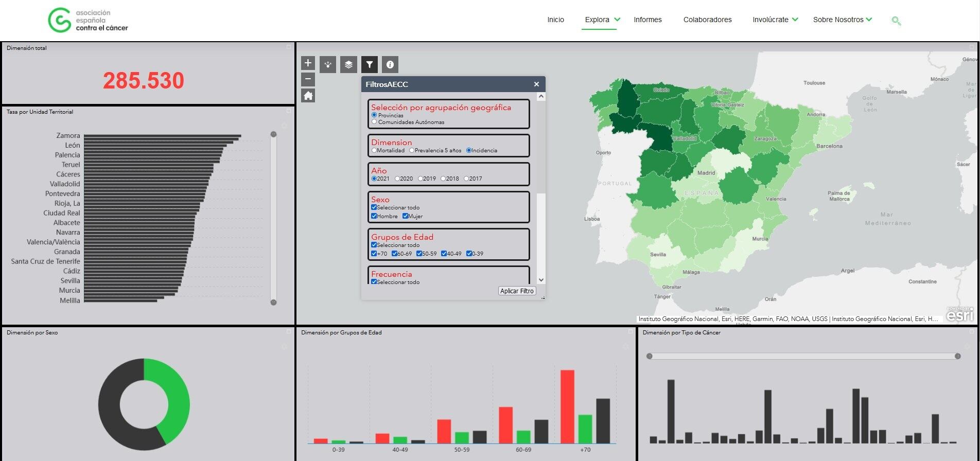Click the search magnifier icon
Viewport: 980px width, 461px height.
pos(896,21)
